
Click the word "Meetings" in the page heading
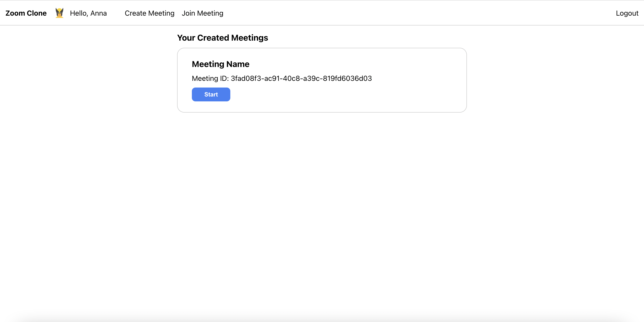pyautogui.click(x=250, y=38)
